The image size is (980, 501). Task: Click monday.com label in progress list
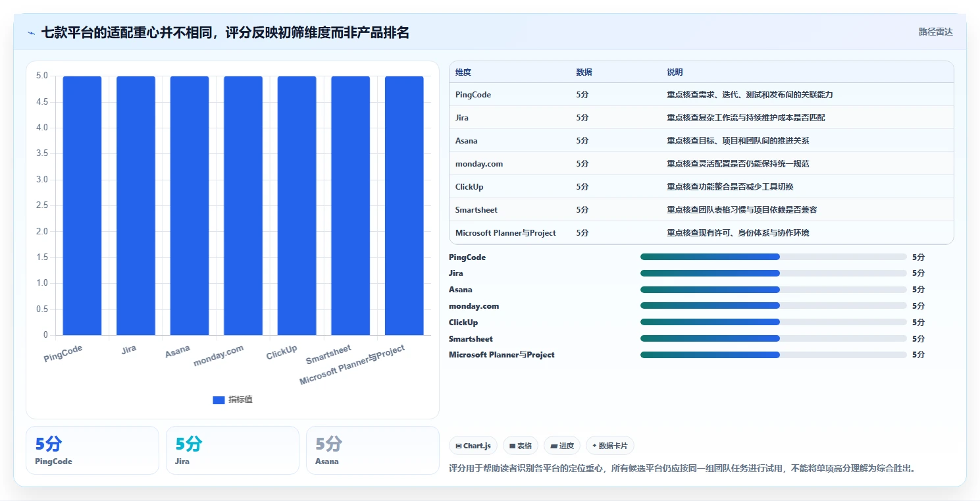click(x=474, y=306)
